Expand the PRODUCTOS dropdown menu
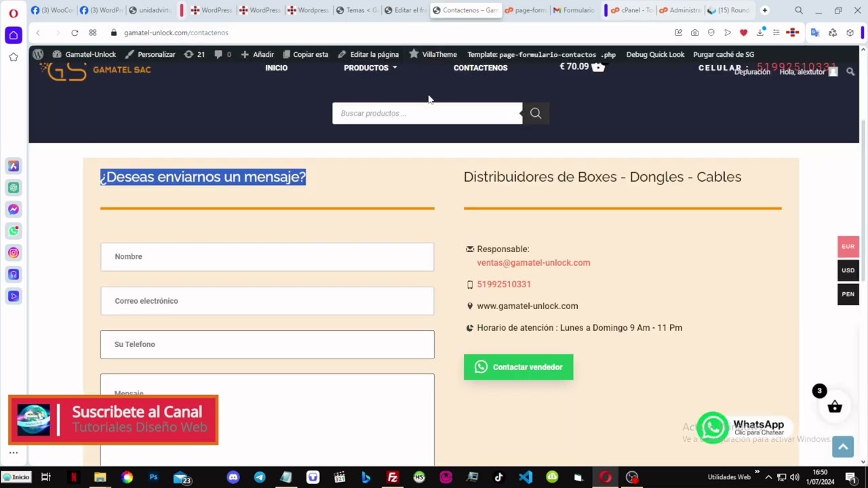 (370, 68)
